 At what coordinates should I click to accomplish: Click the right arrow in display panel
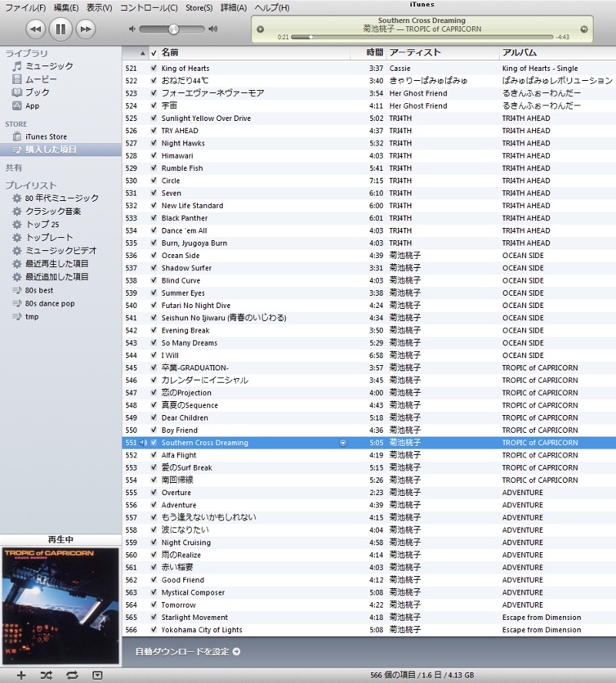(x=584, y=29)
